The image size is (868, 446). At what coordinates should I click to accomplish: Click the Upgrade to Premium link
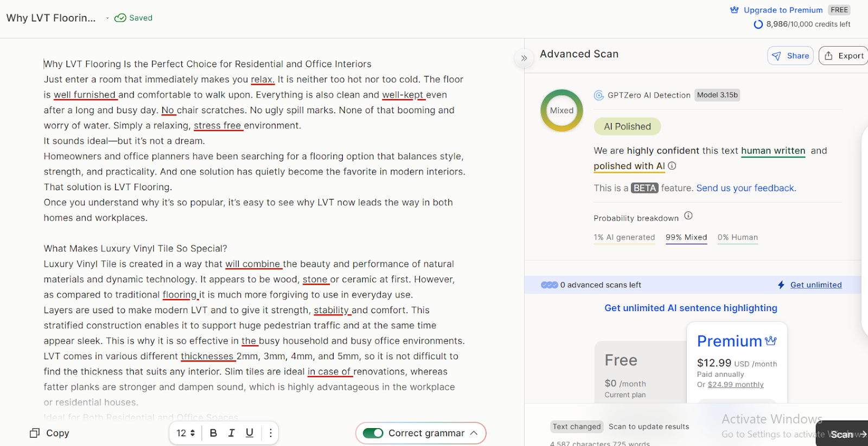point(782,10)
